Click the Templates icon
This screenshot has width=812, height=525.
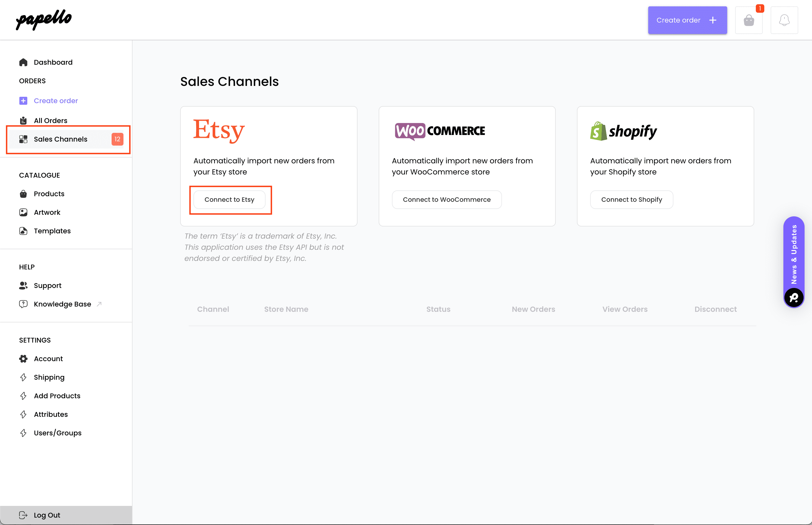[x=23, y=231]
